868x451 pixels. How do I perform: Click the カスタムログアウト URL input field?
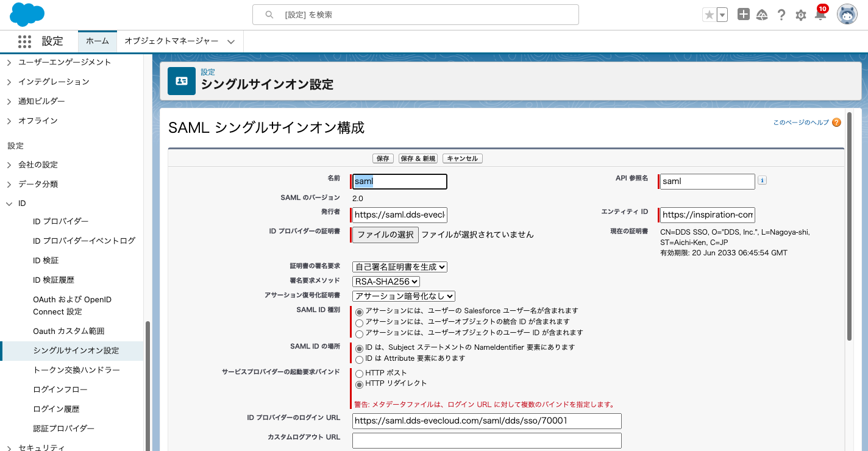pyautogui.click(x=486, y=440)
